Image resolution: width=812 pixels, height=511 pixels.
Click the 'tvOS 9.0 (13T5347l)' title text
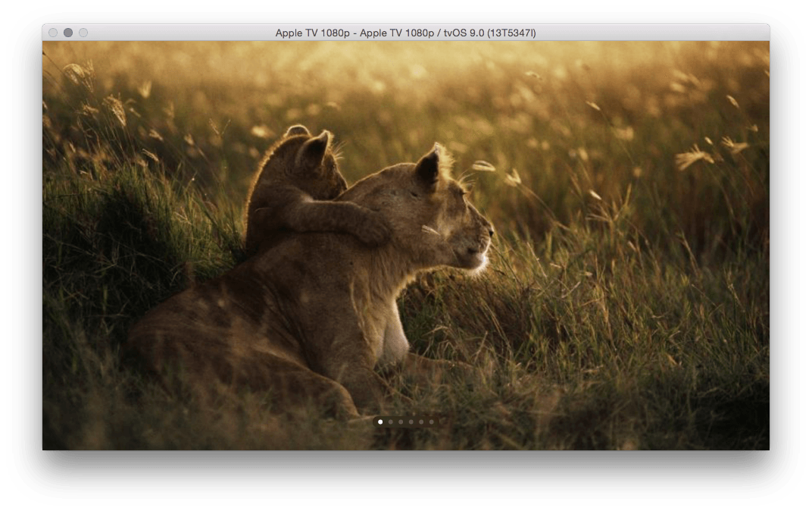pyautogui.click(x=495, y=33)
